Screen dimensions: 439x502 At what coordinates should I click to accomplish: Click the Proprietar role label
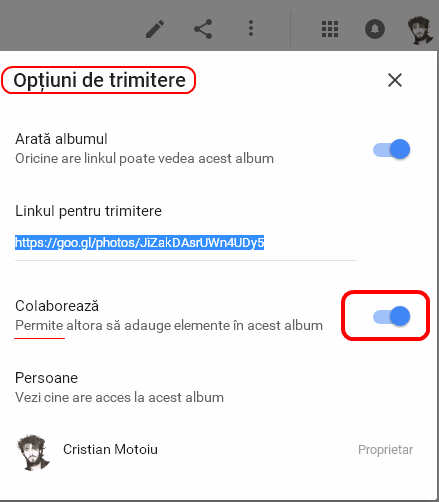(x=385, y=450)
